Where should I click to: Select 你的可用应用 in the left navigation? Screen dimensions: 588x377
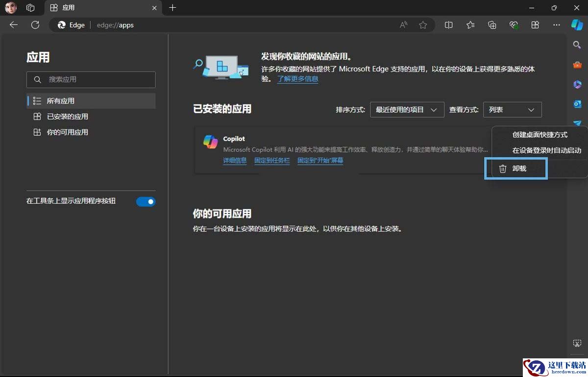tap(91, 132)
